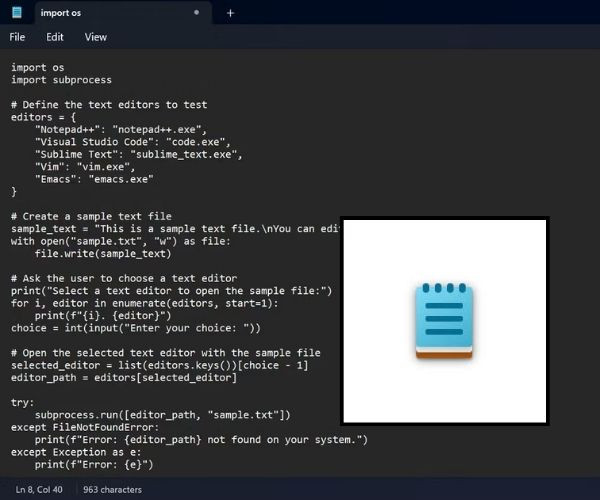Click the 'not found on your system' line
This screenshot has height=500, width=600.
point(201,440)
